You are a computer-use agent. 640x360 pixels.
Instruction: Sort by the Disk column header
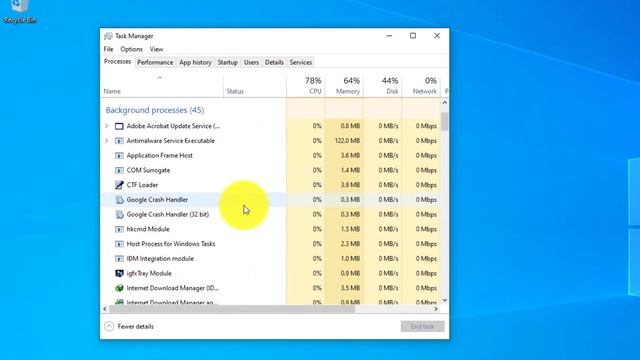(x=382, y=86)
